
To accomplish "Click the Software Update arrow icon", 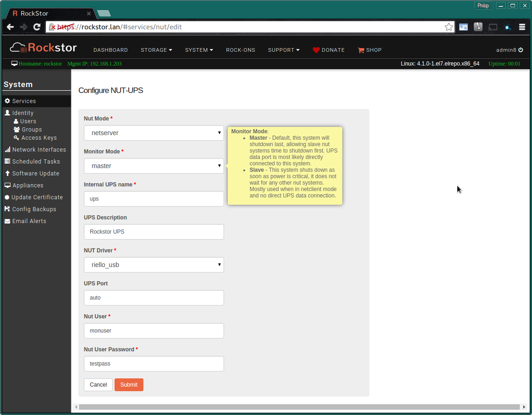I will click(x=7, y=173).
